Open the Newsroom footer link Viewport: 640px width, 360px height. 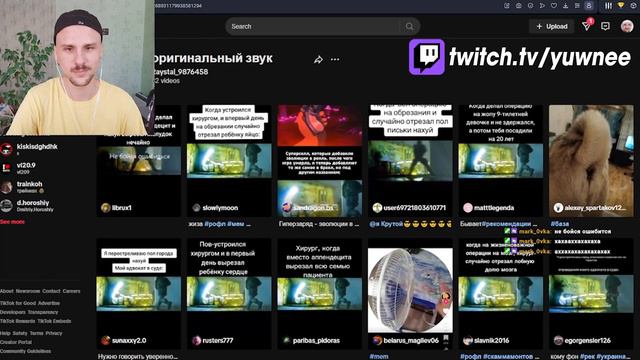coord(28,291)
